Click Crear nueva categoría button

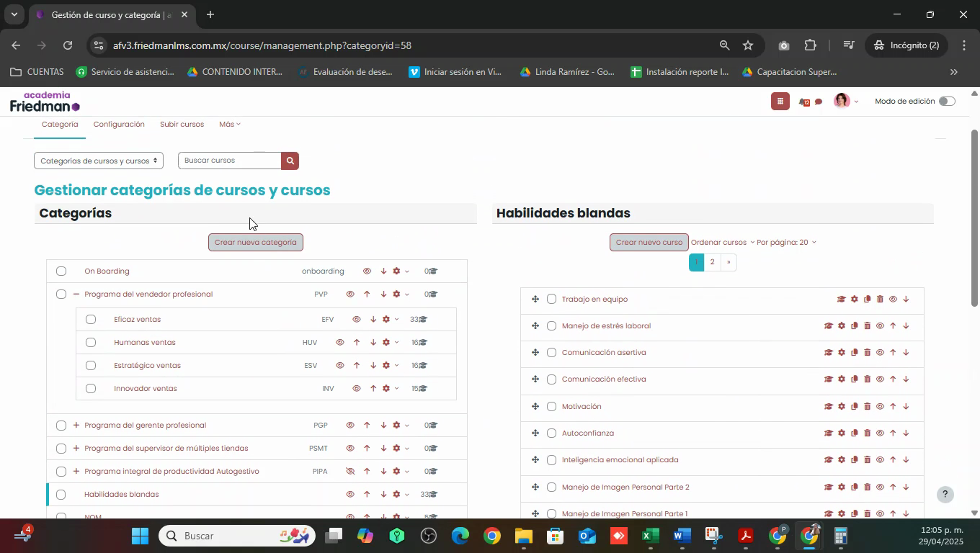[x=256, y=243]
